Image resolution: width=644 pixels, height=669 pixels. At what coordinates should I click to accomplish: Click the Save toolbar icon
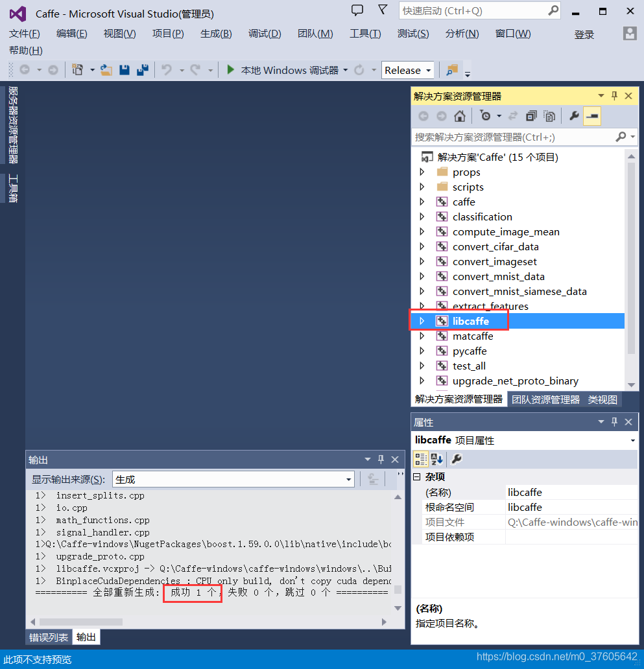pos(124,69)
